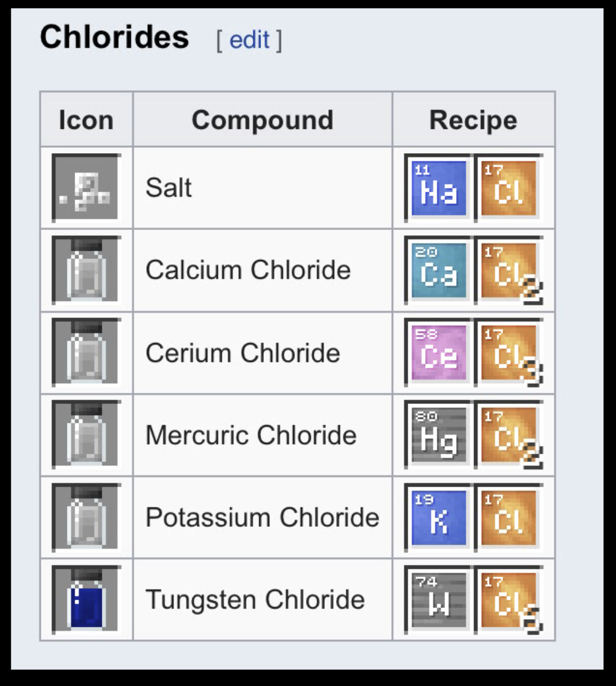Select the Mercuric Chloride jar icon
Image resolution: width=616 pixels, height=686 pixels.
(86, 435)
